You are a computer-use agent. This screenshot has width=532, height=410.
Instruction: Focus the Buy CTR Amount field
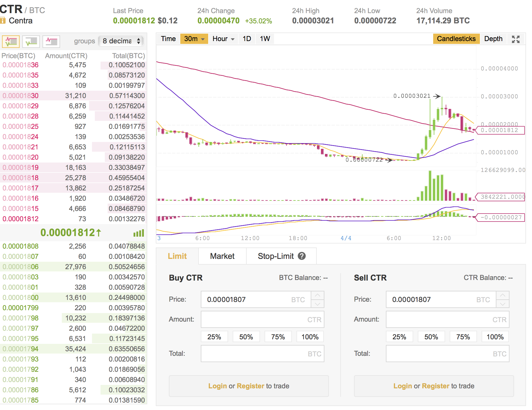[262, 319]
